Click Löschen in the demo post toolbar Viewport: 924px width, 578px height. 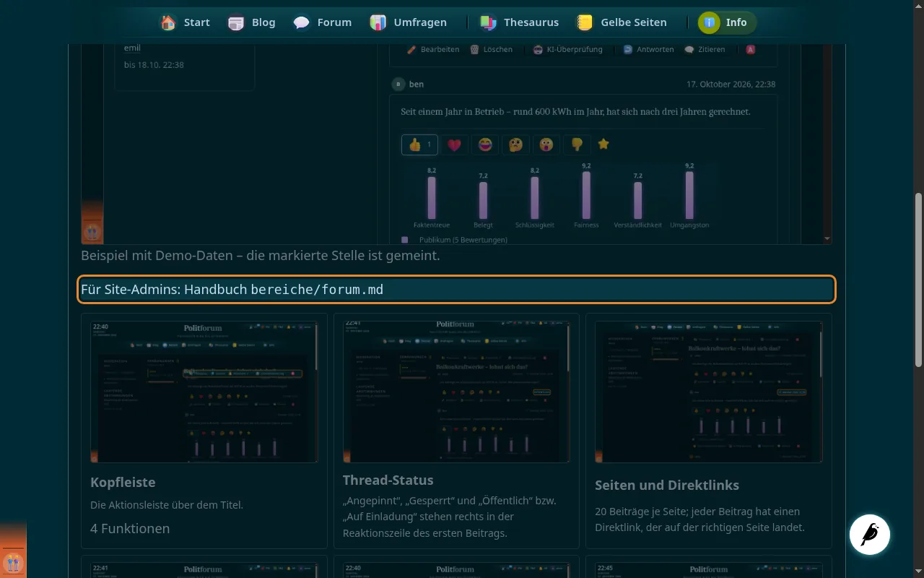(x=491, y=49)
